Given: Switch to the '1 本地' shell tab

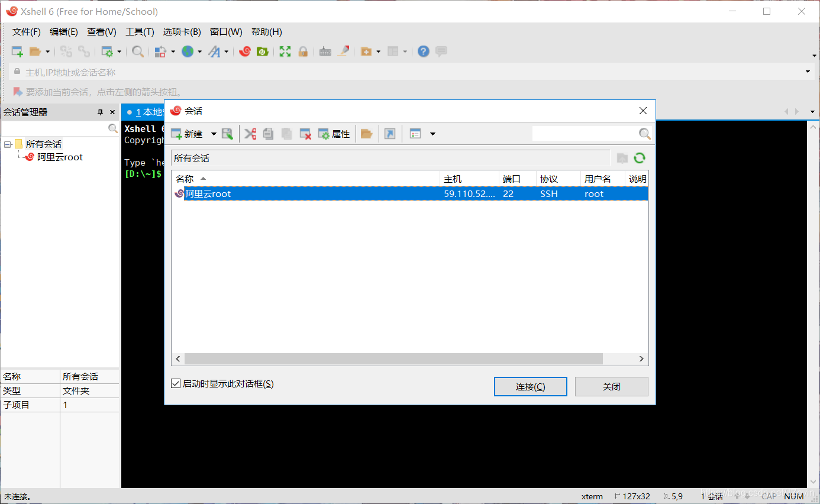Looking at the screenshot, I should coord(144,112).
